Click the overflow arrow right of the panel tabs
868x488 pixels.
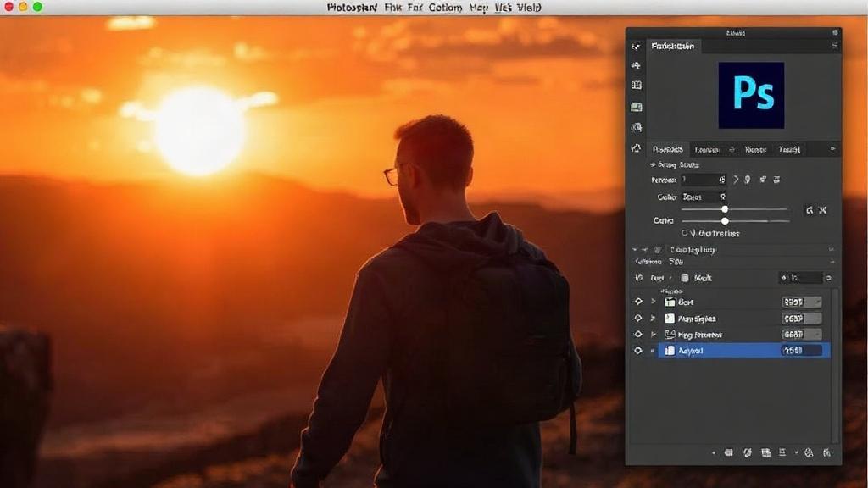832,149
